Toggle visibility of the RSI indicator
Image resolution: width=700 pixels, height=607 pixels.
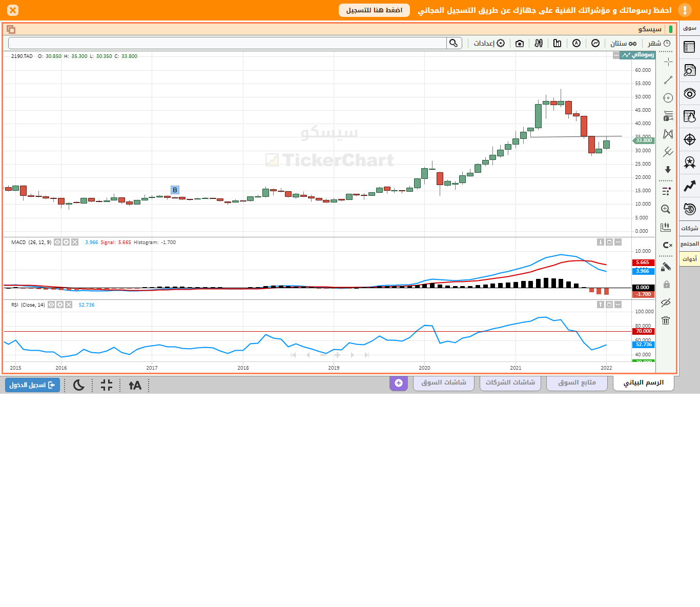(x=51, y=305)
